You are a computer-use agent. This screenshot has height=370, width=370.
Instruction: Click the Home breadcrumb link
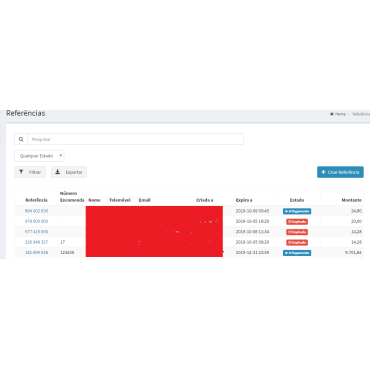(338, 114)
